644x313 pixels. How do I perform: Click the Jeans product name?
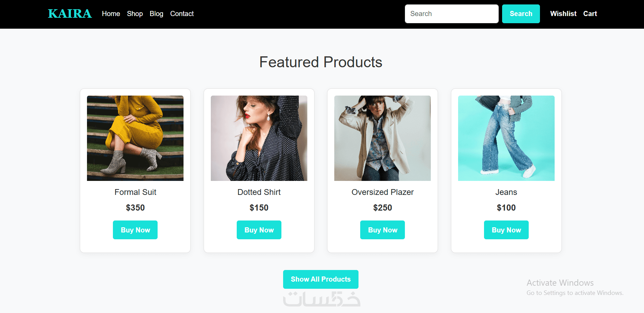click(506, 192)
